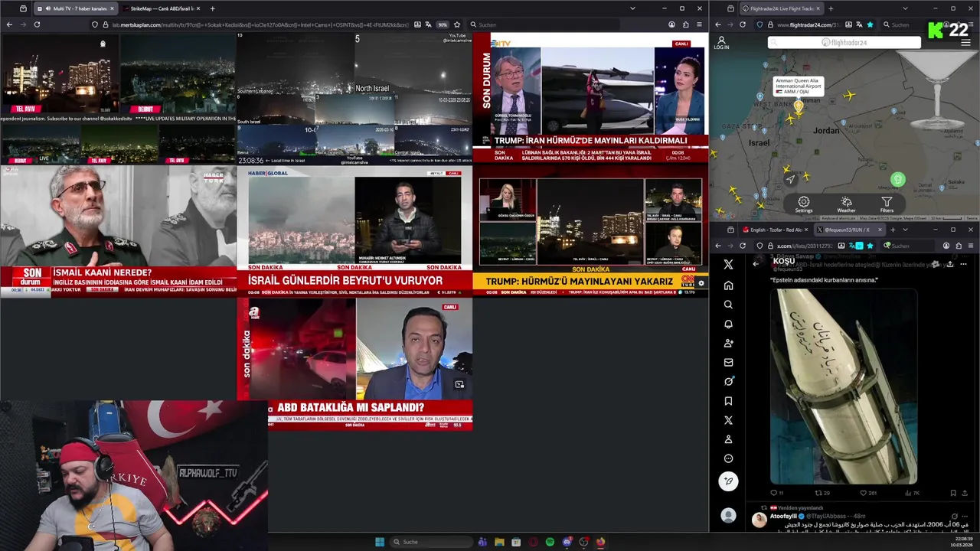980x551 pixels.
Task: Open Firefox application menu in Multi TV window
Action: coord(699,24)
